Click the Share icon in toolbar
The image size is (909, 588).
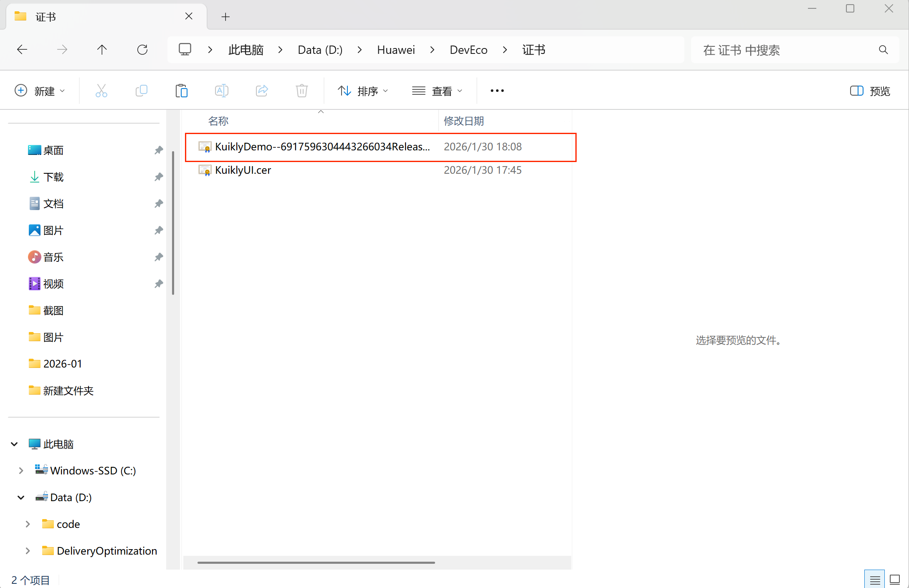(262, 91)
